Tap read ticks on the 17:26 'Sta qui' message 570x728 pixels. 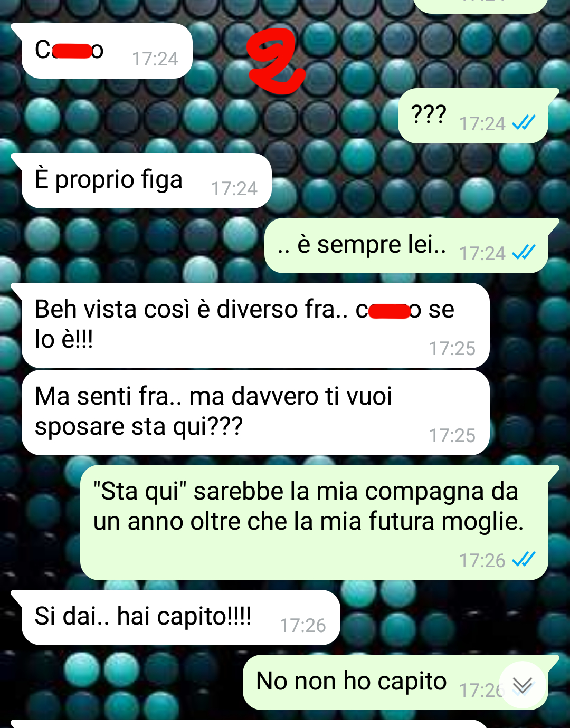(x=524, y=559)
